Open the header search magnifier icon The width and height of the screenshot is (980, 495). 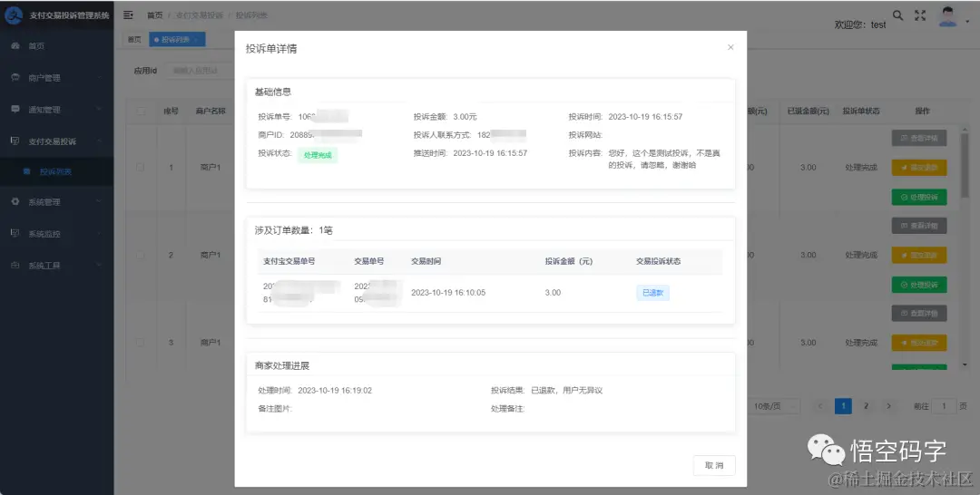click(897, 15)
